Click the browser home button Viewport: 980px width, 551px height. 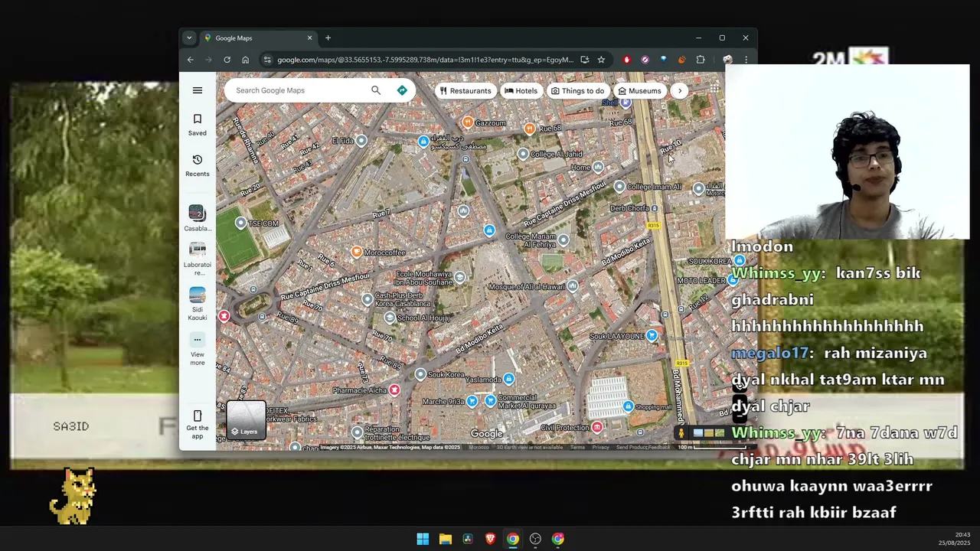point(245,60)
